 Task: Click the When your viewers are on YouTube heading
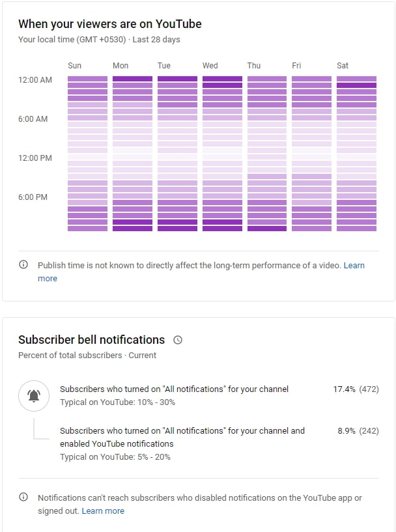pos(110,24)
